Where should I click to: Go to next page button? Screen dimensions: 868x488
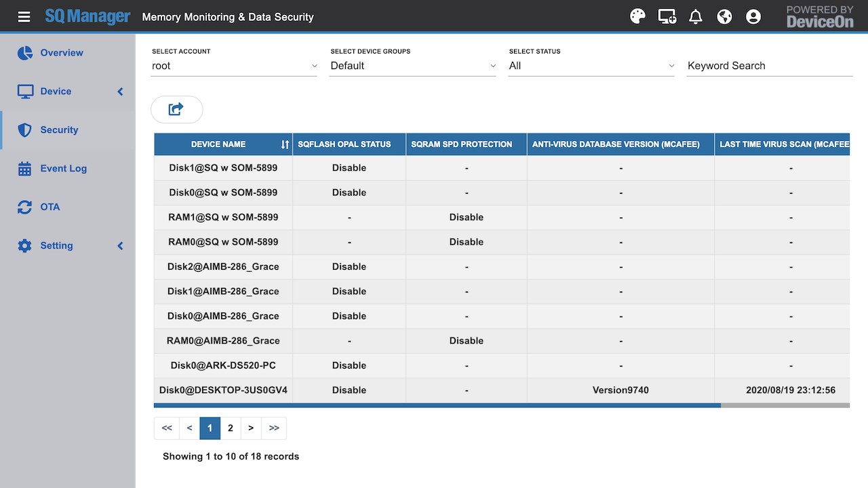pos(251,428)
